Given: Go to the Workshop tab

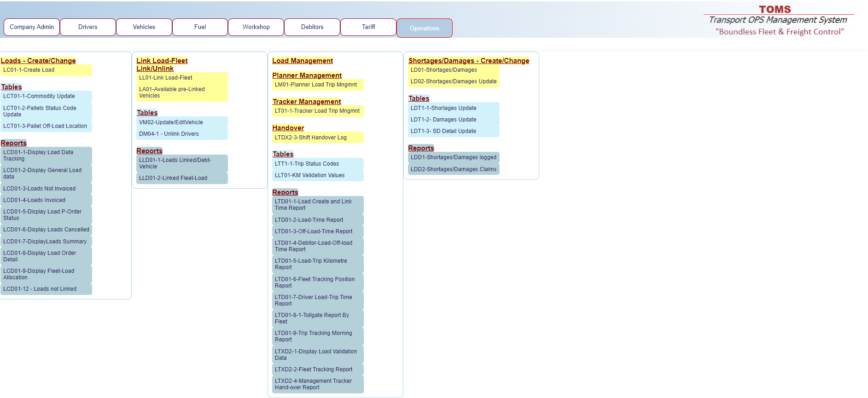Looking at the screenshot, I should coord(256,27).
